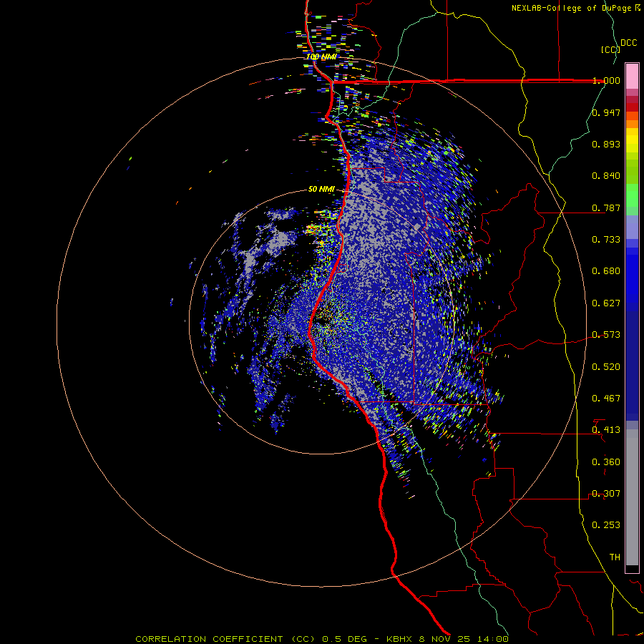Screen dimensions: 644x644
Task: Select the 0.627 legend value
Action: [x=606, y=303]
